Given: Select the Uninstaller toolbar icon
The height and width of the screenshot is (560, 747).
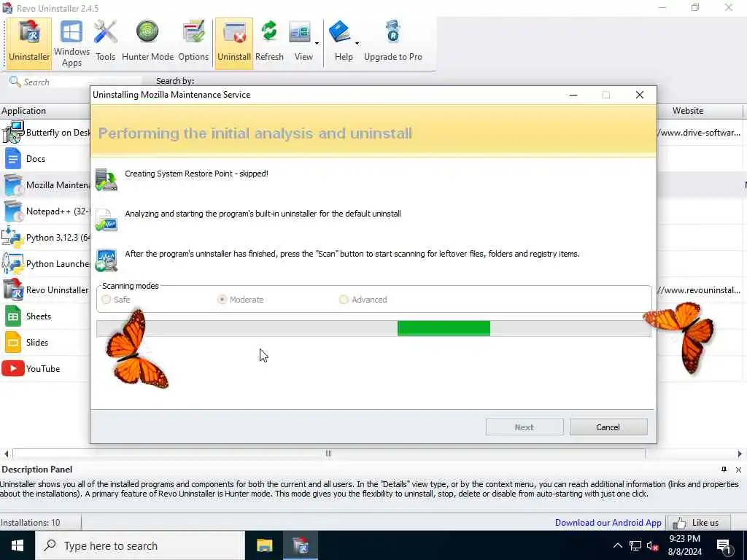Looking at the screenshot, I should click(29, 43).
